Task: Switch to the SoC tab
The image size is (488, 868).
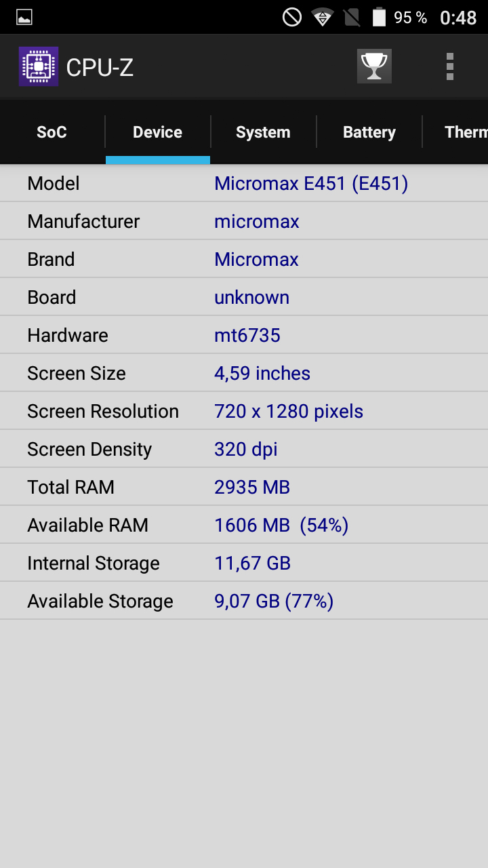Action: 52,132
